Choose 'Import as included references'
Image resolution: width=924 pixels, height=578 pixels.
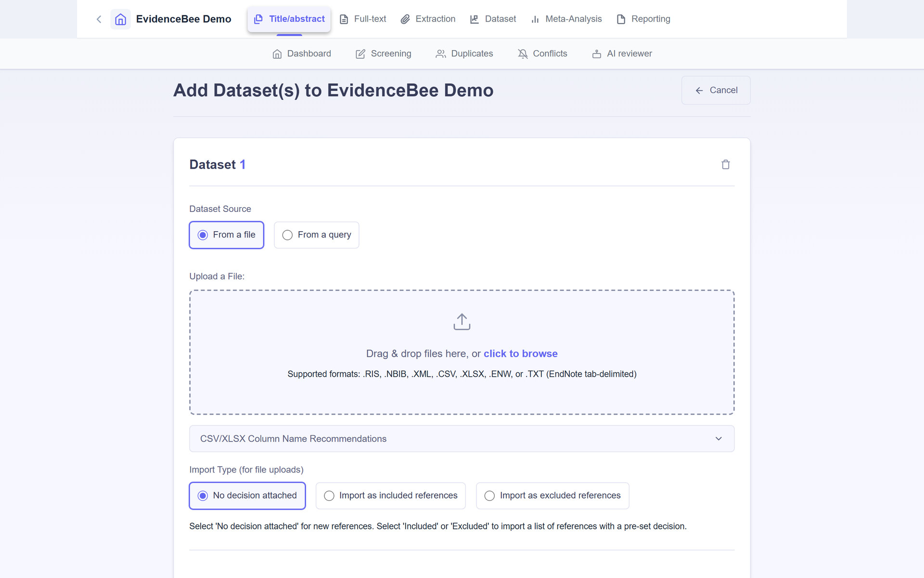click(391, 496)
